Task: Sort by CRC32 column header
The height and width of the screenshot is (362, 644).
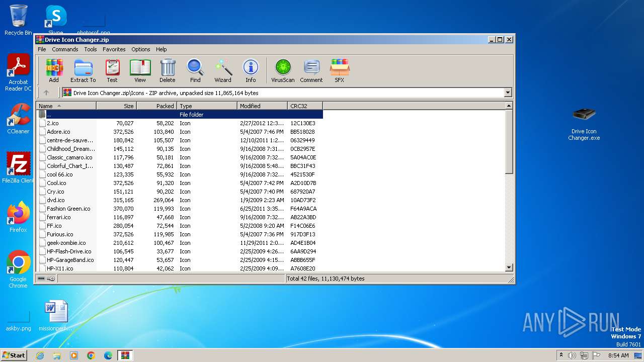Action: pos(305,106)
